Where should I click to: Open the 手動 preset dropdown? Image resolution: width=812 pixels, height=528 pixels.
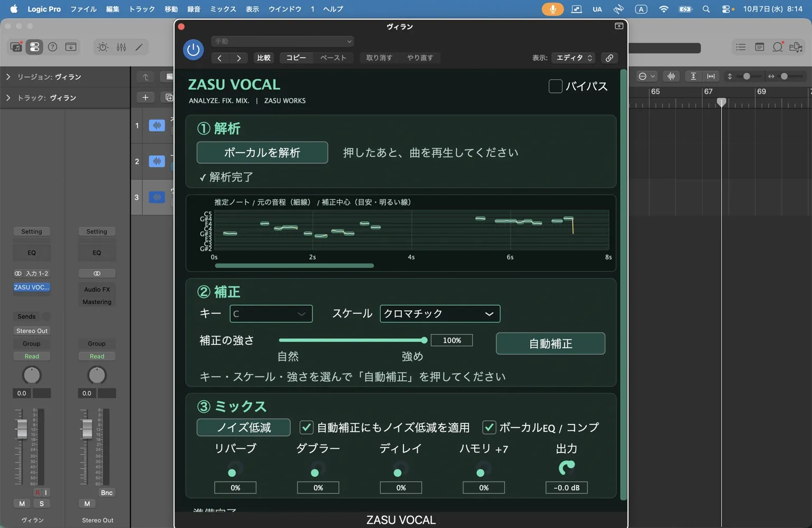[282, 41]
